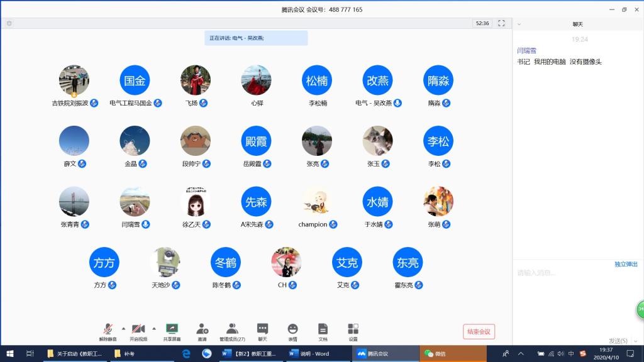Expand the microphone options arrow
This screenshot has width=644, height=362.
click(x=123, y=328)
